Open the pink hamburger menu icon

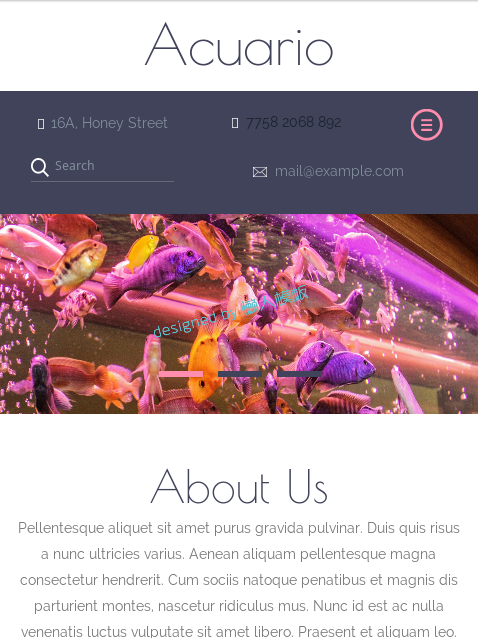426,125
